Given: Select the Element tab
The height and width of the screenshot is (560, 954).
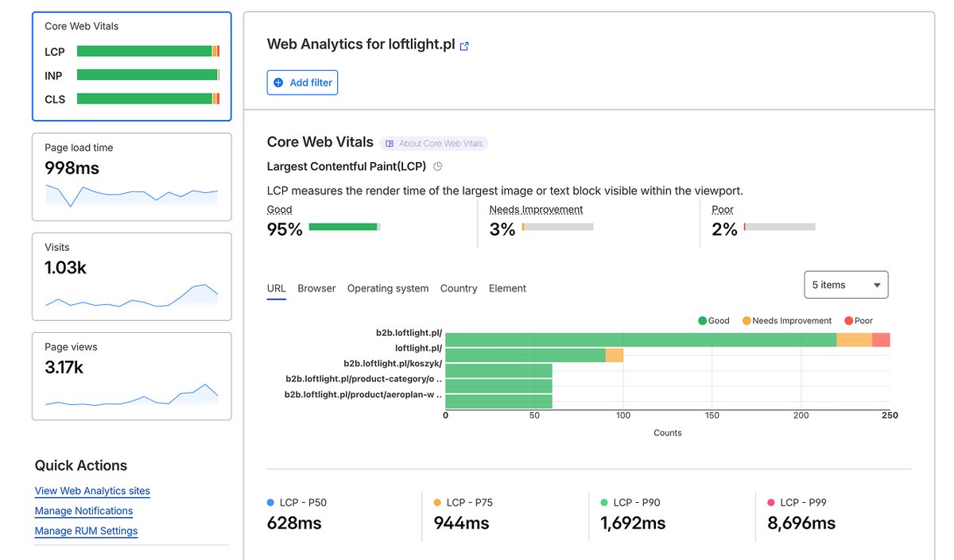Looking at the screenshot, I should tap(507, 288).
